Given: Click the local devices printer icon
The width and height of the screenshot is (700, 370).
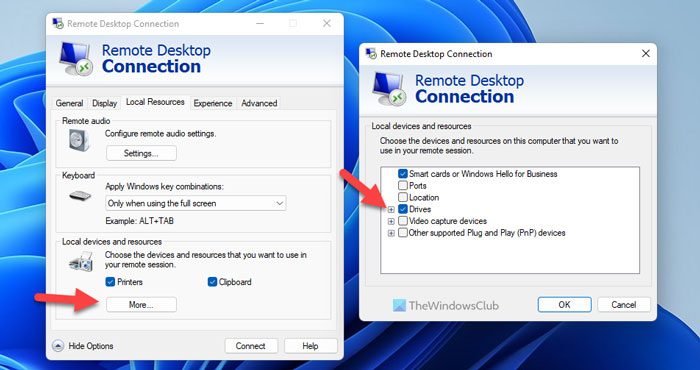Looking at the screenshot, I should 81,262.
